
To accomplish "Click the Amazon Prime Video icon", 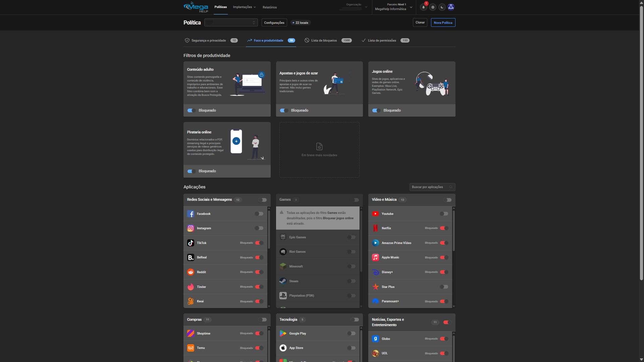I will click(375, 243).
